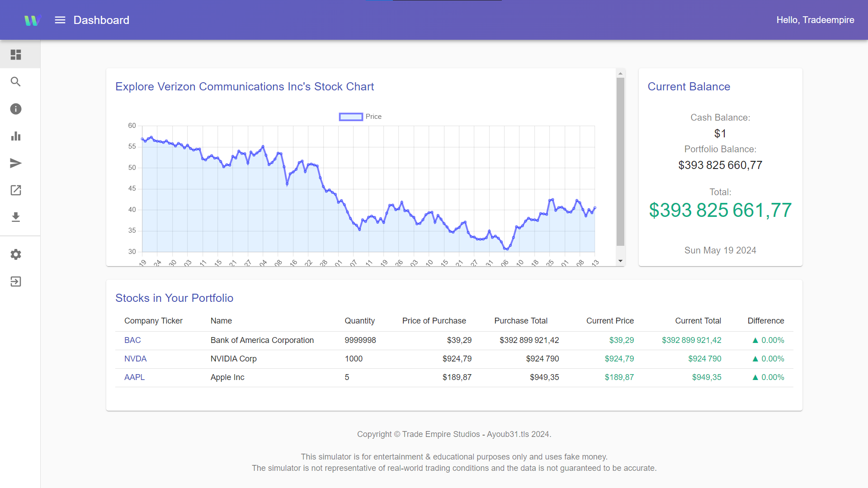Click the Company Ticker column header
The height and width of the screenshot is (488, 868).
pyautogui.click(x=153, y=321)
